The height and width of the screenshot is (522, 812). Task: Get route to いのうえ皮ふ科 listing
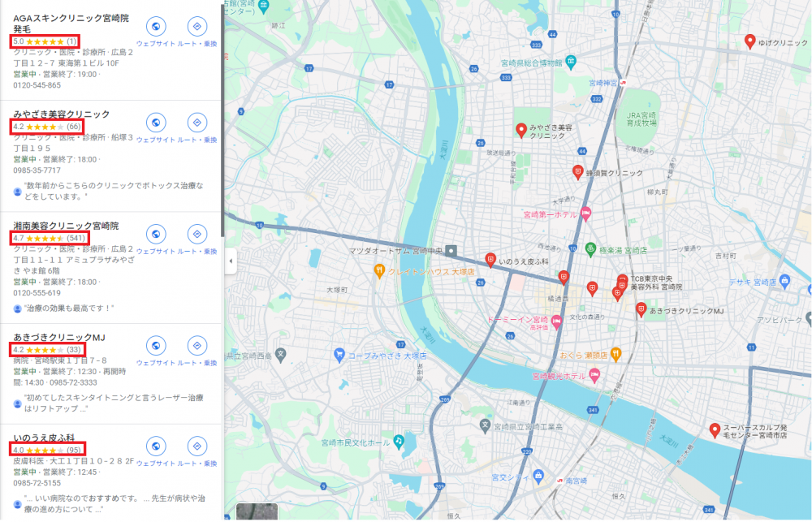tap(197, 446)
